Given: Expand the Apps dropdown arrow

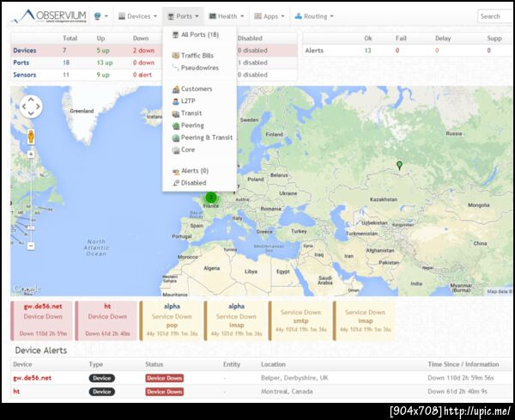Looking at the screenshot, I should coord(282,16).
